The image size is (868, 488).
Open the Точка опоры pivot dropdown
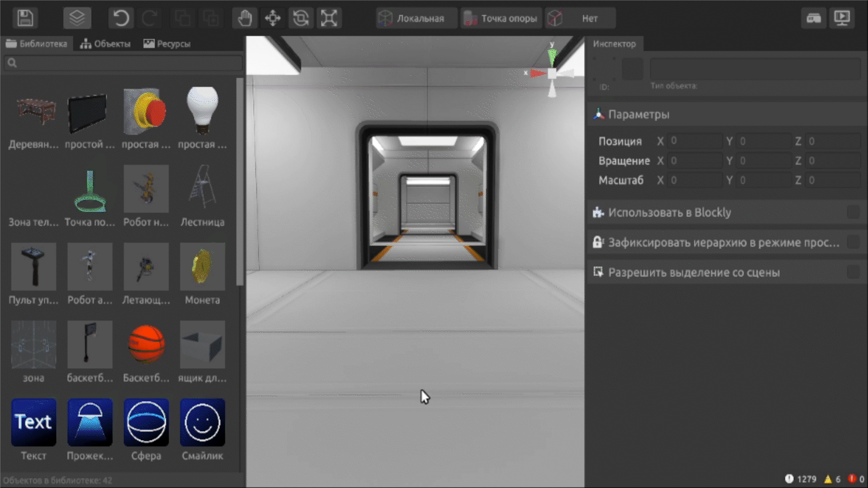point(501,19)
